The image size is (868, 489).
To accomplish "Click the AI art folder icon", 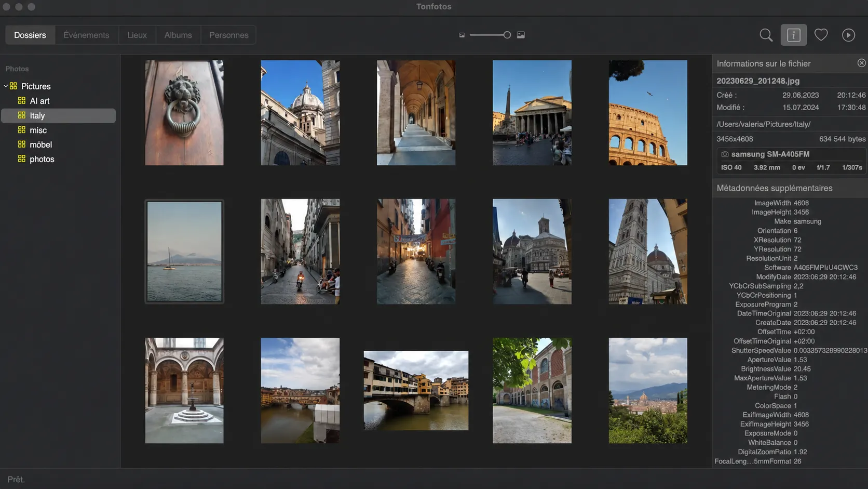I will 21,101.
